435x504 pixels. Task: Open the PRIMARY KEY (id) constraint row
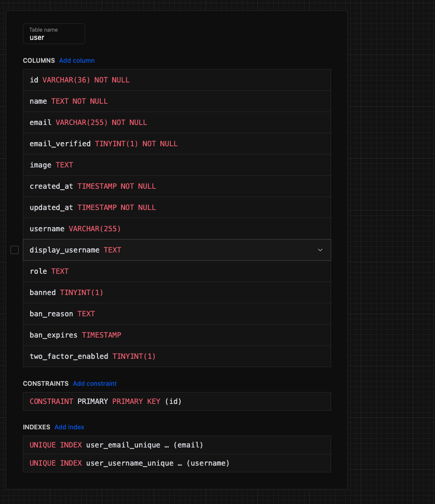click(176, 402)
